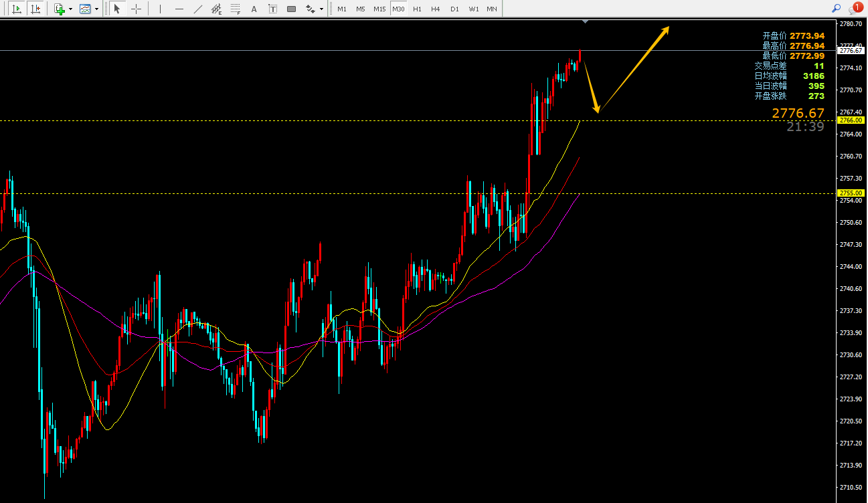
Task: Select the trendline drawing tool
Action: 197,9
